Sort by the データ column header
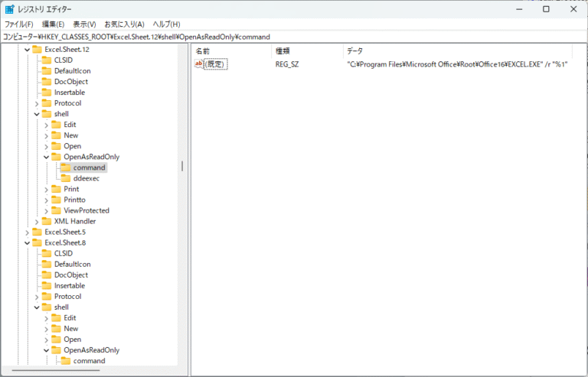 [458, 51]
